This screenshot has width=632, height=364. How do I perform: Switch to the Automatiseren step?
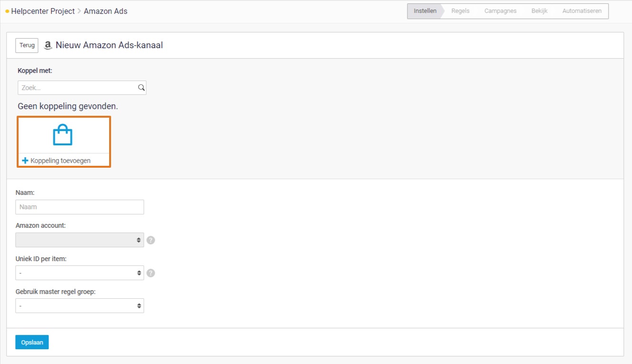(582, 11)
